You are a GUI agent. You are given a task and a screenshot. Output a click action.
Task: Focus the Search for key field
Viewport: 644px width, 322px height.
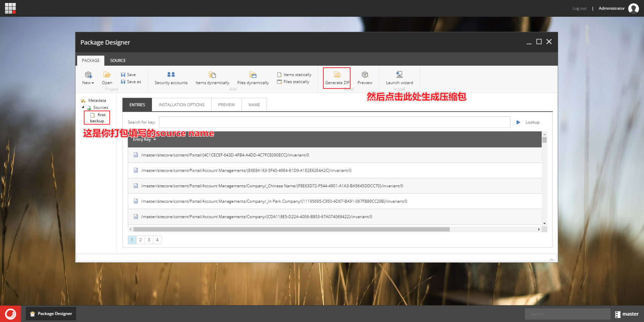pos(334,122)
